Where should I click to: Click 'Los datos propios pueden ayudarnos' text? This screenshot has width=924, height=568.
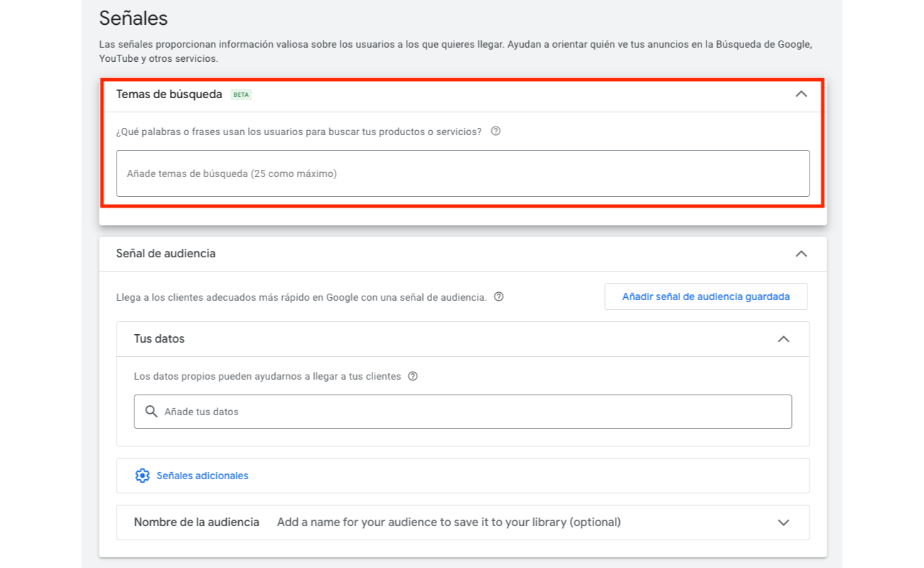tap(268, 376)
